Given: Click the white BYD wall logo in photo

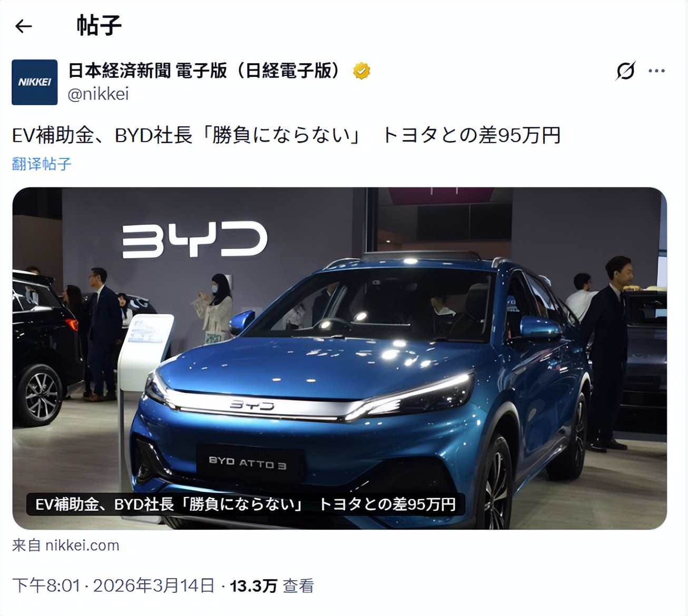Looking at the screenshot, I should [195, 240].
